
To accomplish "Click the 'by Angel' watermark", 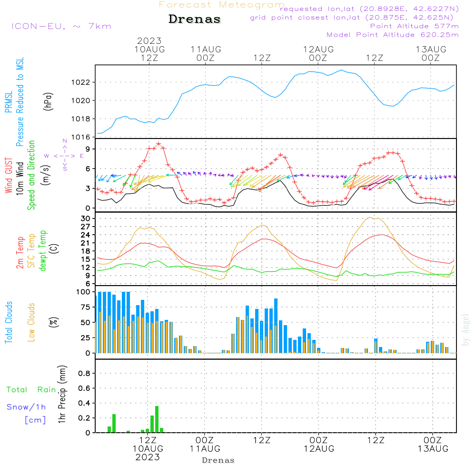I will pos(466,330).
